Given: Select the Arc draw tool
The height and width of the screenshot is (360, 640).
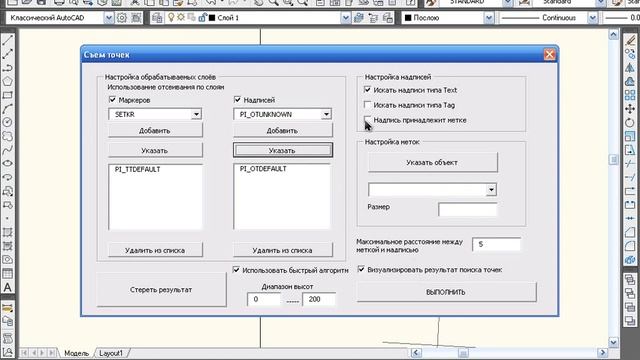Looking at the screenshot, I should (7, 109).
